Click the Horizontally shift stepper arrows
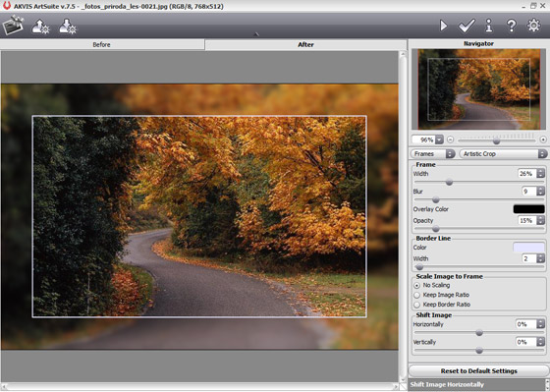This screenshot has height=392, width=550. click(x=540, y=324)
